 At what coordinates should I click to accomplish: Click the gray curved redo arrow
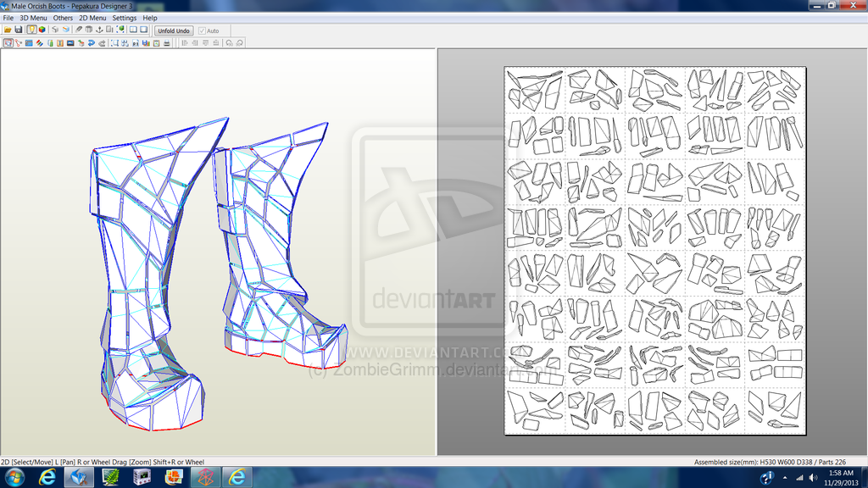102,42
